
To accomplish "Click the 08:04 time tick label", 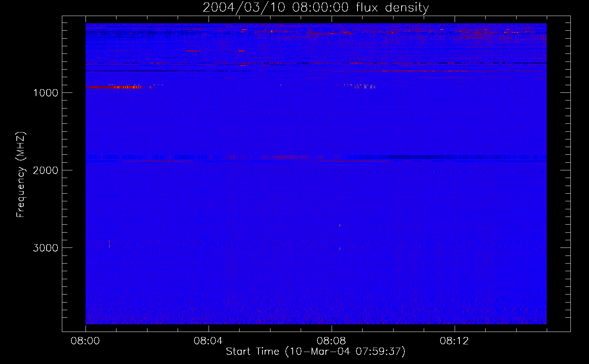I will [209, 341].
